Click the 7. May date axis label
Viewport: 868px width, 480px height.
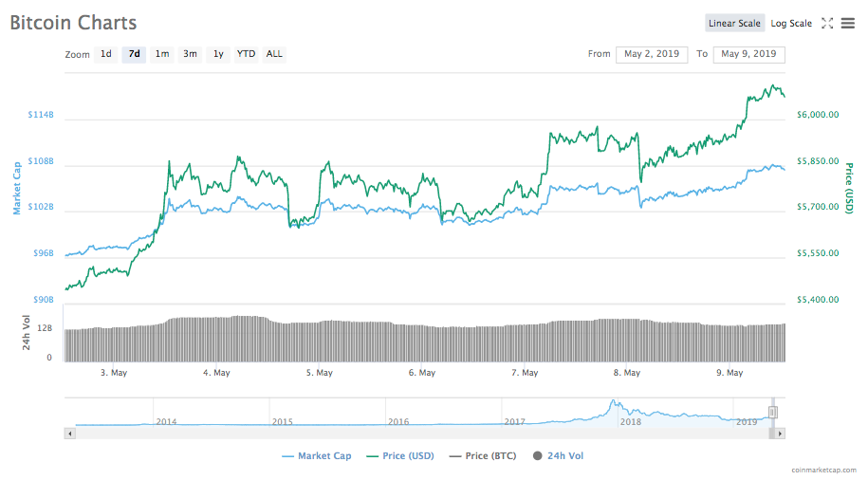point(525,373)
